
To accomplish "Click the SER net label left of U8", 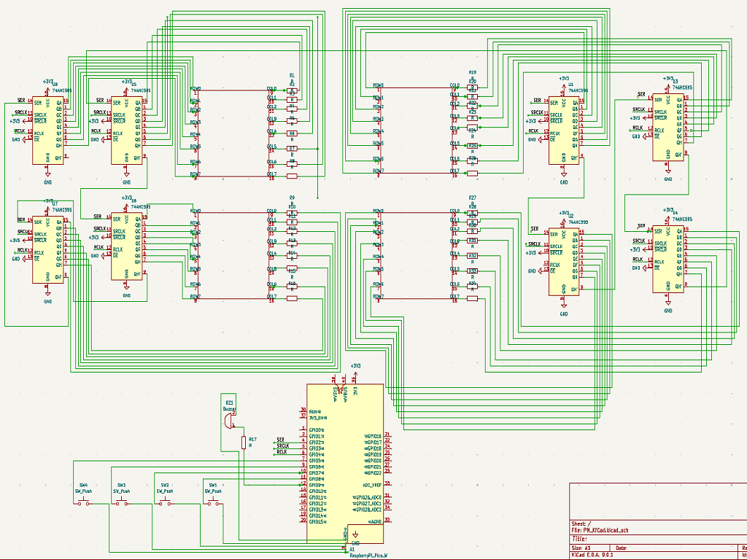I will pyautogui.click(x=21, y=100).
